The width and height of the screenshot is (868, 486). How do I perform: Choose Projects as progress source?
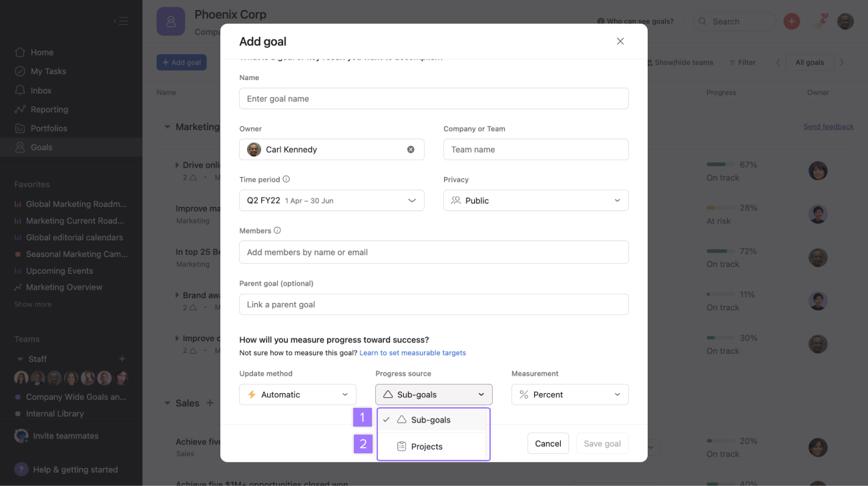coord(427,447)
